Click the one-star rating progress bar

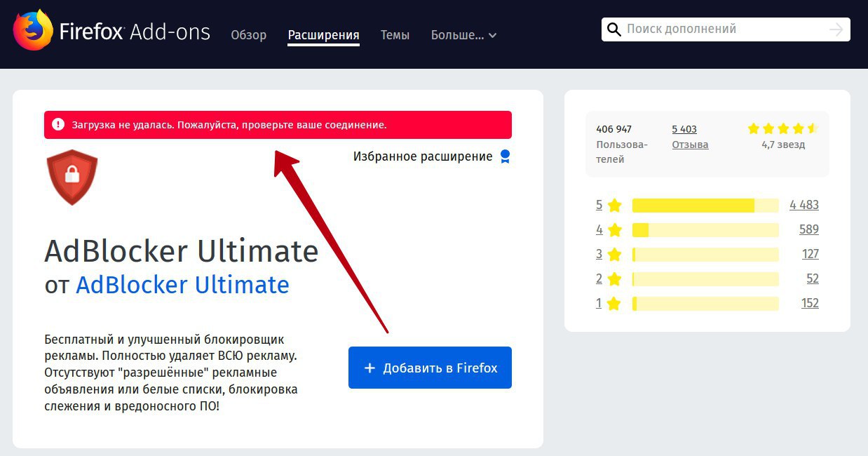705,304
